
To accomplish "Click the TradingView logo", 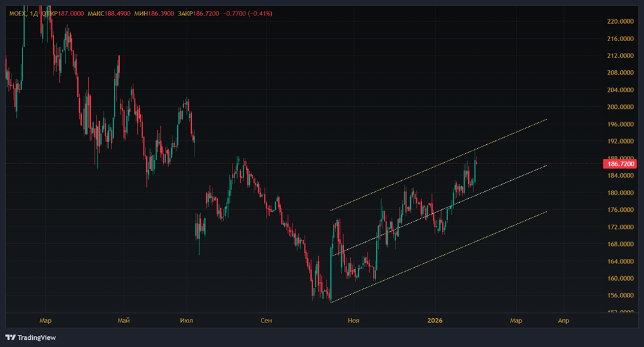I will (x=31, y=337).
